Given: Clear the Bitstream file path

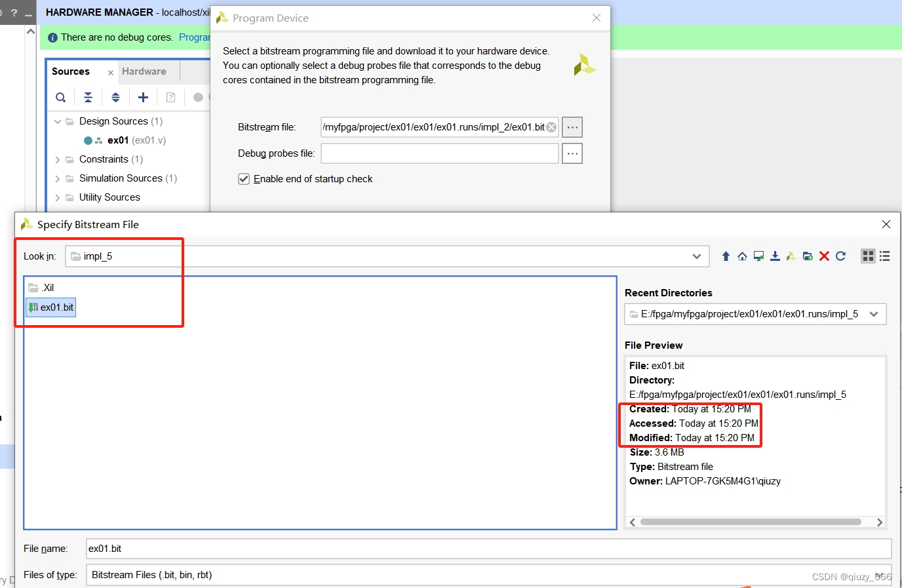Looking at the screenshot, I should tap(551, 127).
